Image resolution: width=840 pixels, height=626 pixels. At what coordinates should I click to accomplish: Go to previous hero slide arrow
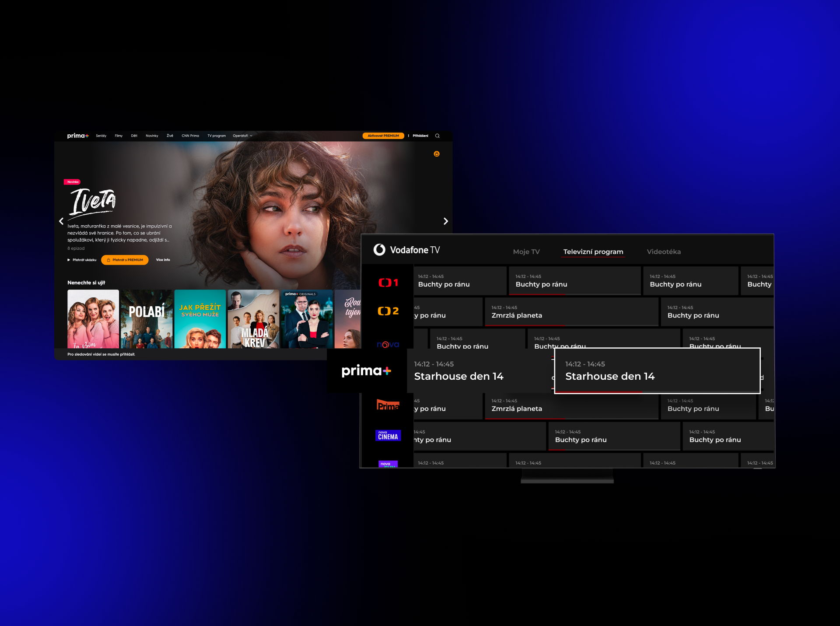pyautogui.click(x=61, y=221)
